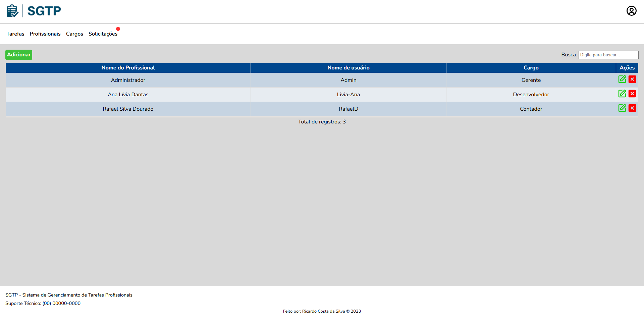The height and width of the screenshot is (319, 644).
Task: Open the Profissionais menu item
Action: point(45,34)
